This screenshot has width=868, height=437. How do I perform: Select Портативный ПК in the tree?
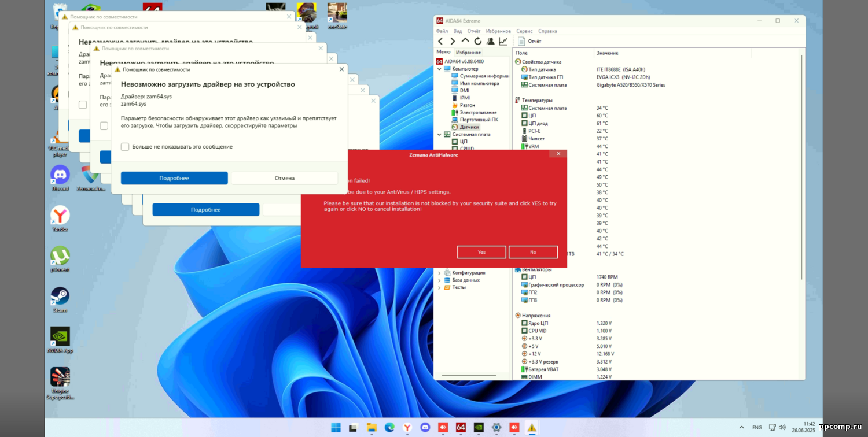coord(475,120)
